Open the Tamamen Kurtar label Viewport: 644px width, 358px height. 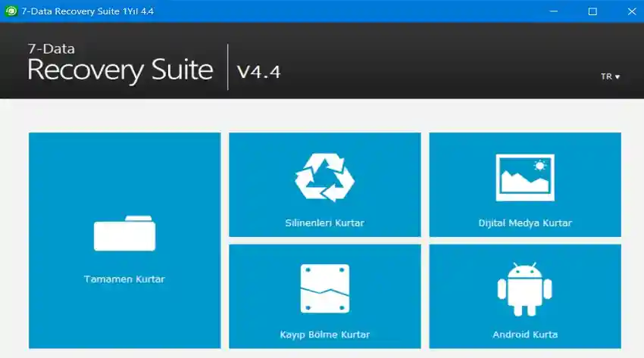pyautogui.click(x=124, y=279)
